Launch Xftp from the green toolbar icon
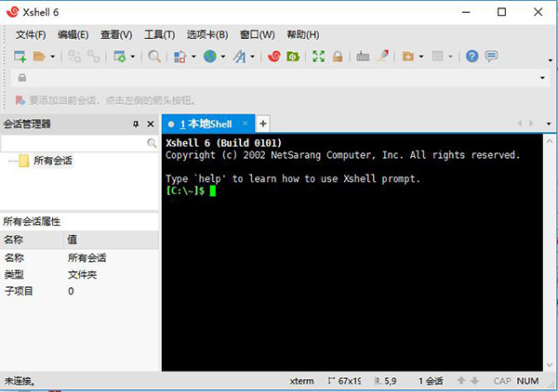The height and width of the screenshot is (392, 558). pyautogui.click(x=293, y=57)
